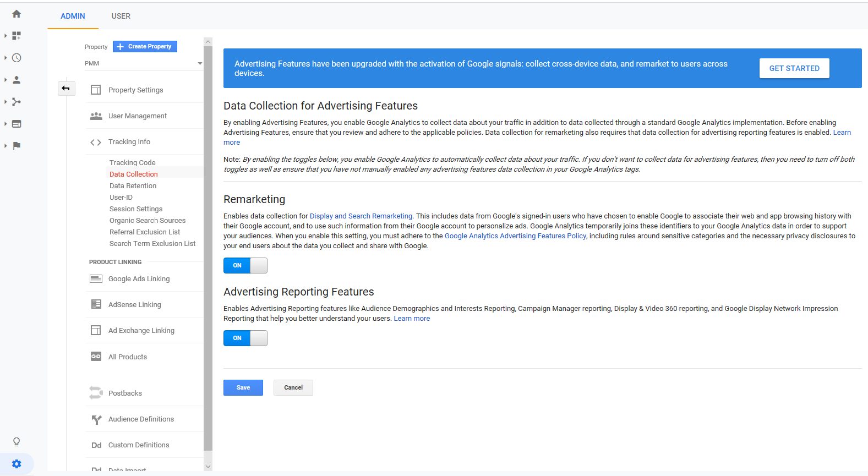Screen dimensions: 868x476
Task: Switch to the USER tab
Action: 121,16
